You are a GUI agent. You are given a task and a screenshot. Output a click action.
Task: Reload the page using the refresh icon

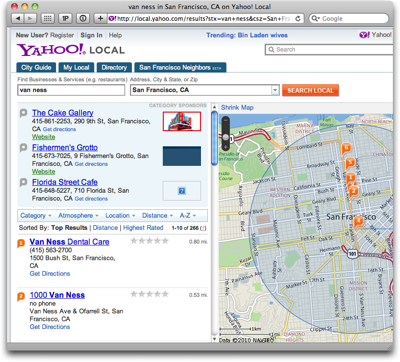[x=298, y=19]
